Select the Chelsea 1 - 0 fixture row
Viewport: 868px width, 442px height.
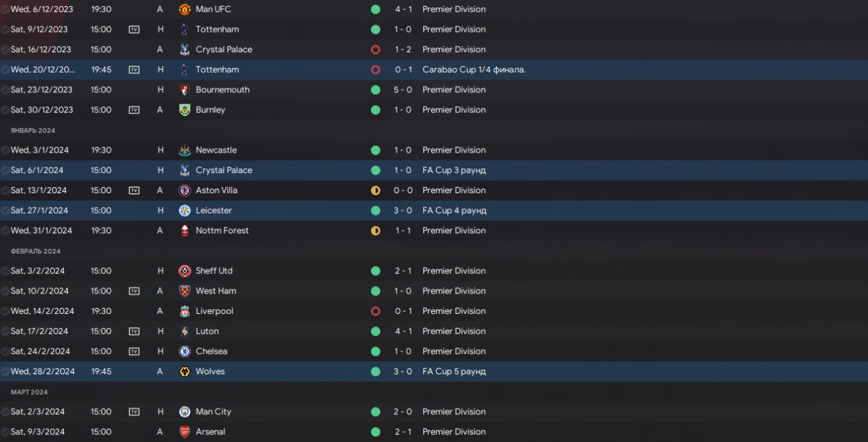pyautogui.click(x=434, y=351)
